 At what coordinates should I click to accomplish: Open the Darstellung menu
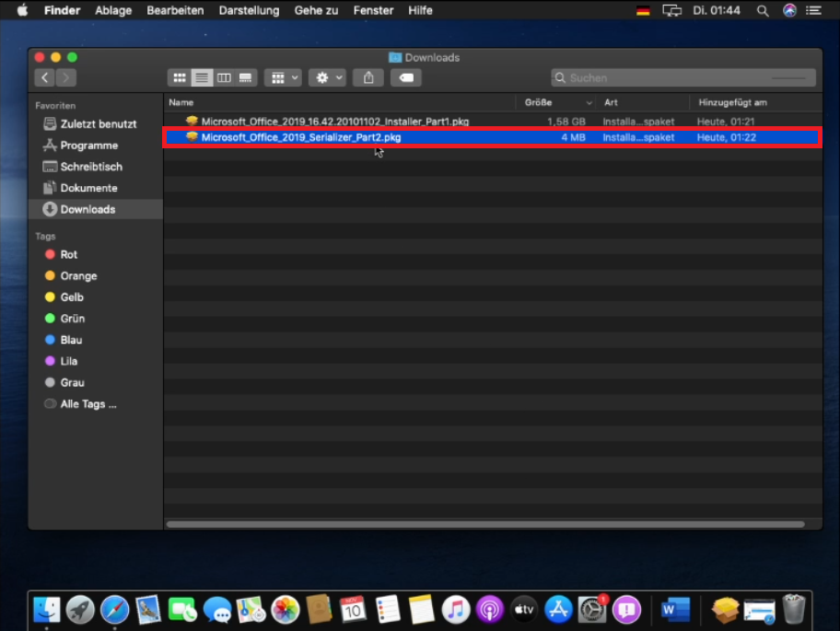(249, 10)
